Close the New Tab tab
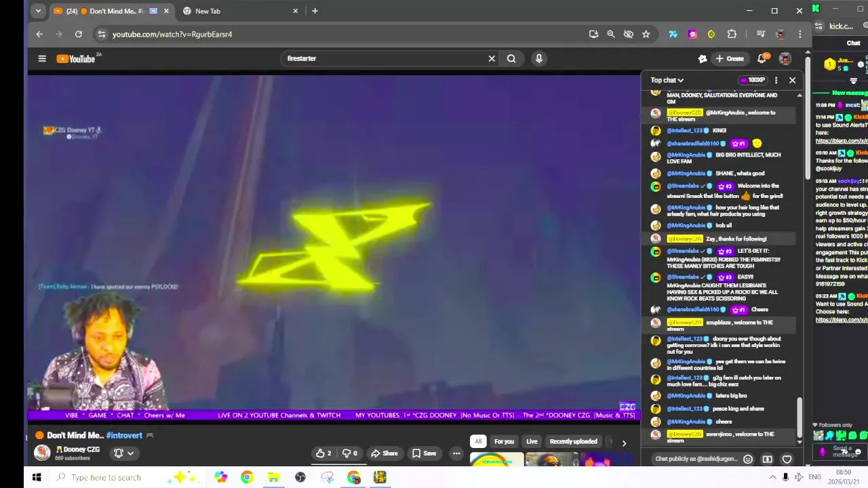 [295, 11]
